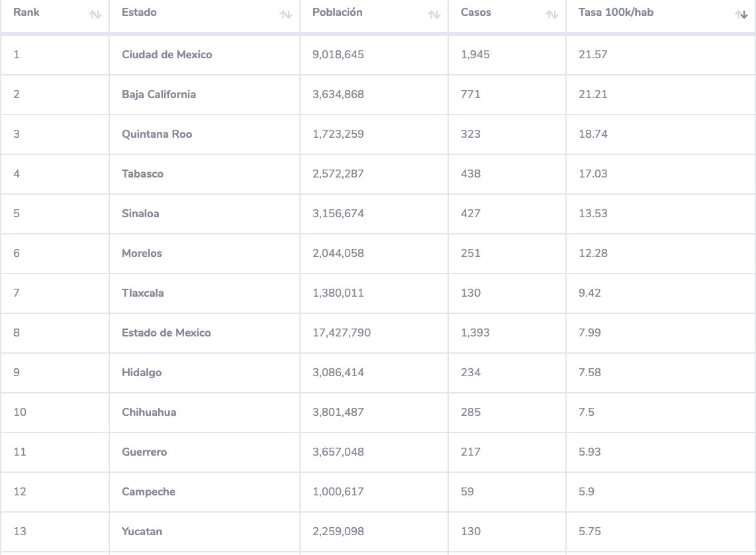Click the Estado column sort arrows icon

(286, 15)
